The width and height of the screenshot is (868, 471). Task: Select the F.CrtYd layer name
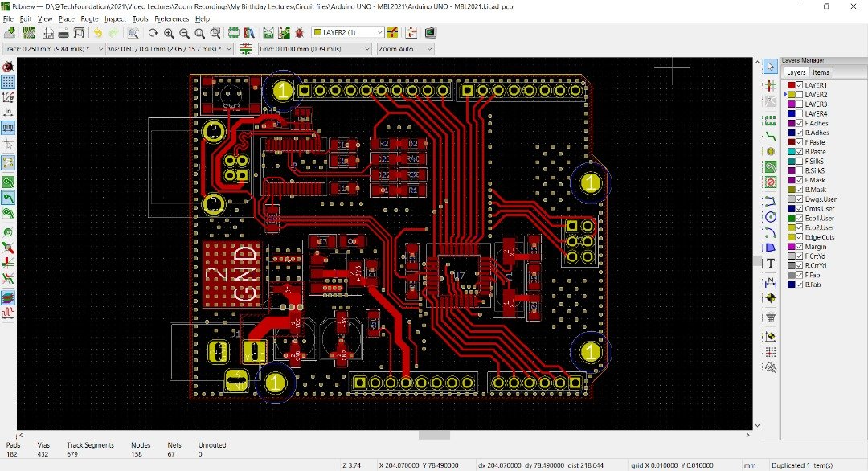(815, 256)
